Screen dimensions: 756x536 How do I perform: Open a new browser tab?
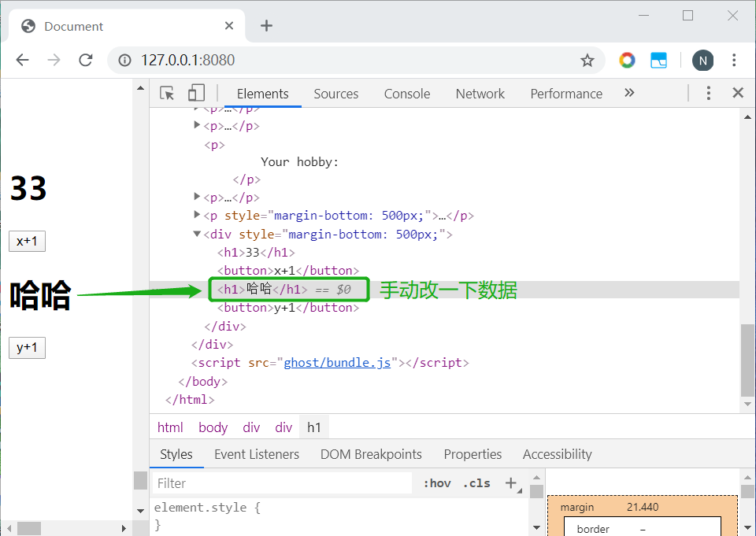(267, 25)
